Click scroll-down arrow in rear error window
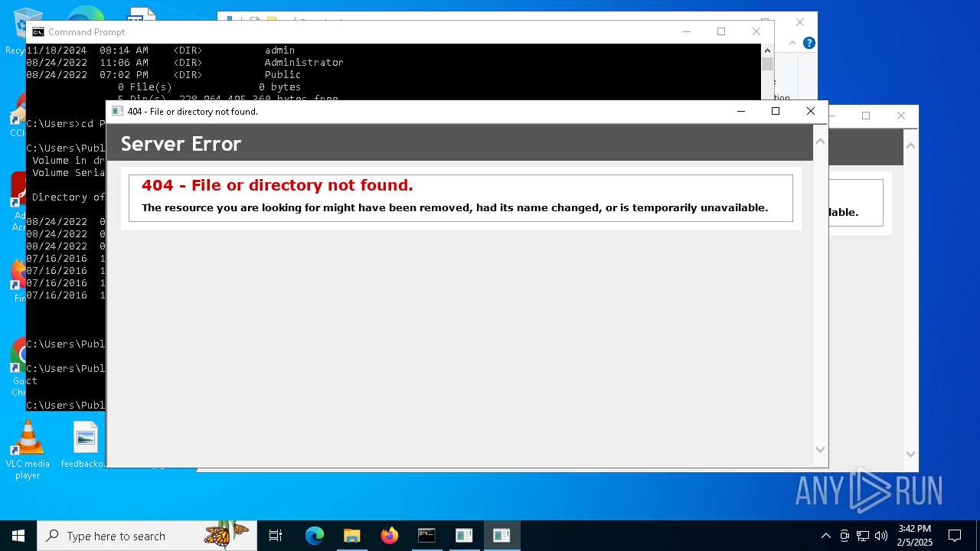 point(910,454)
